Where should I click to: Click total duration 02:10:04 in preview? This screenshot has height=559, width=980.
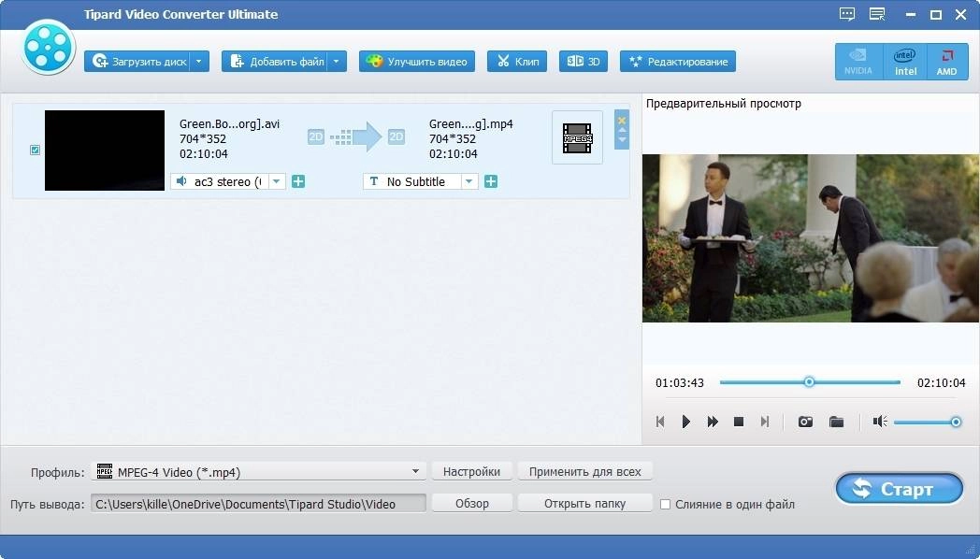point(942,383)
